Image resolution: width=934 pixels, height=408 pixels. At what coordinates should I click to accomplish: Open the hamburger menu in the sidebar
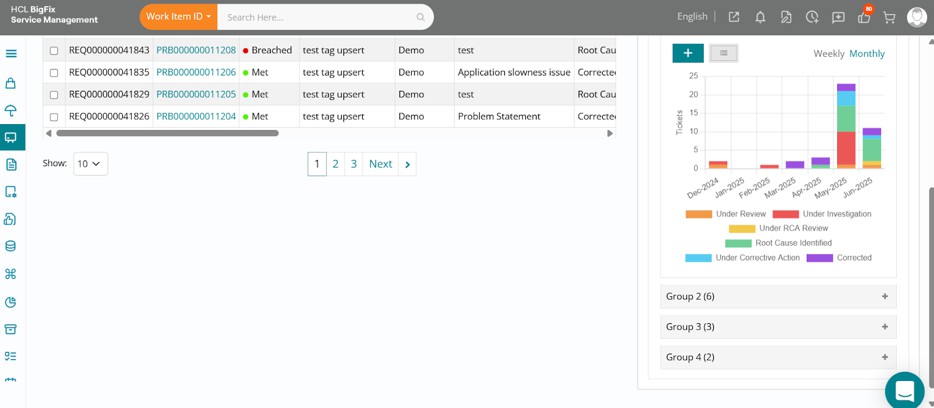coord(11,54)
